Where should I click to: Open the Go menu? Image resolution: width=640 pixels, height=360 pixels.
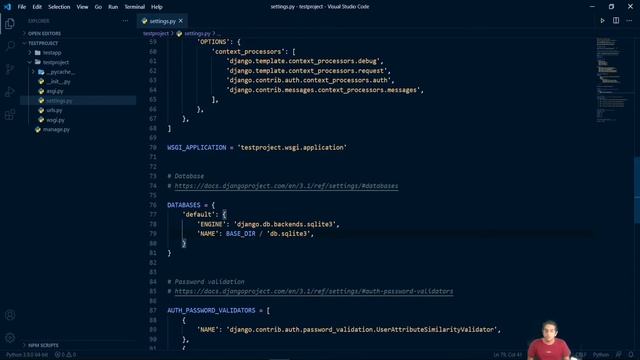click(98, 7)
